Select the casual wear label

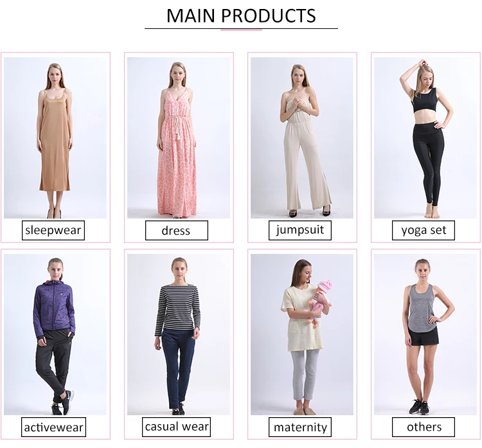177,427
